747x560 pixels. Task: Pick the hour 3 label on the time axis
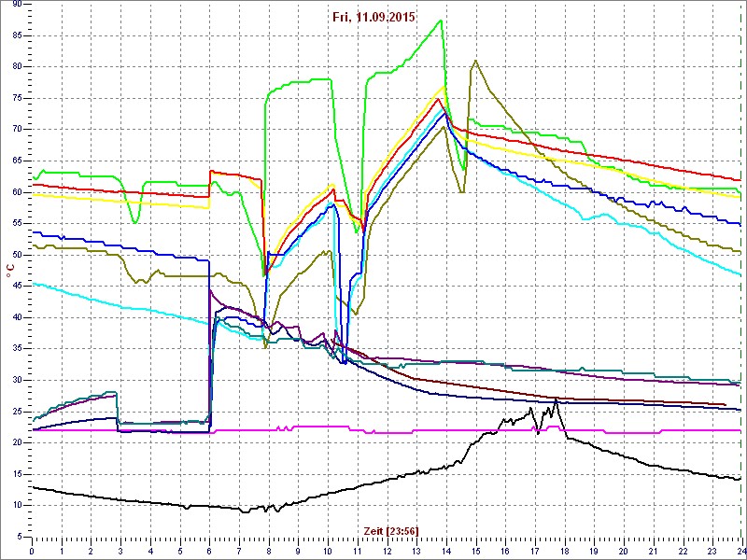tap(120, 549)
